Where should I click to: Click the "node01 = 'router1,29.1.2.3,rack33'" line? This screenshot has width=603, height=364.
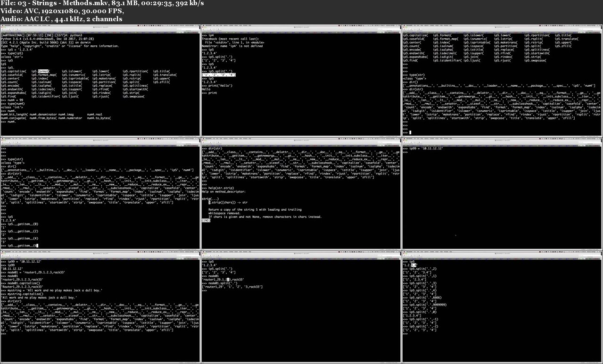(33, 272)
